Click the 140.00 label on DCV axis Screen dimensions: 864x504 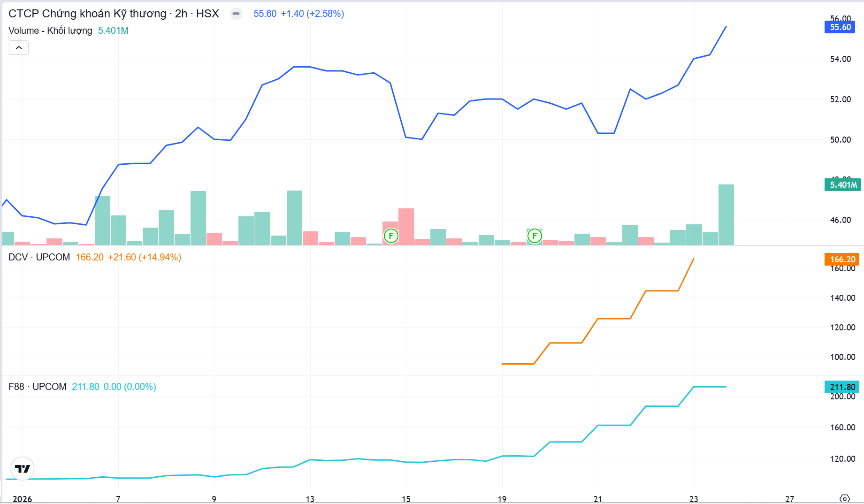point(842,298)
